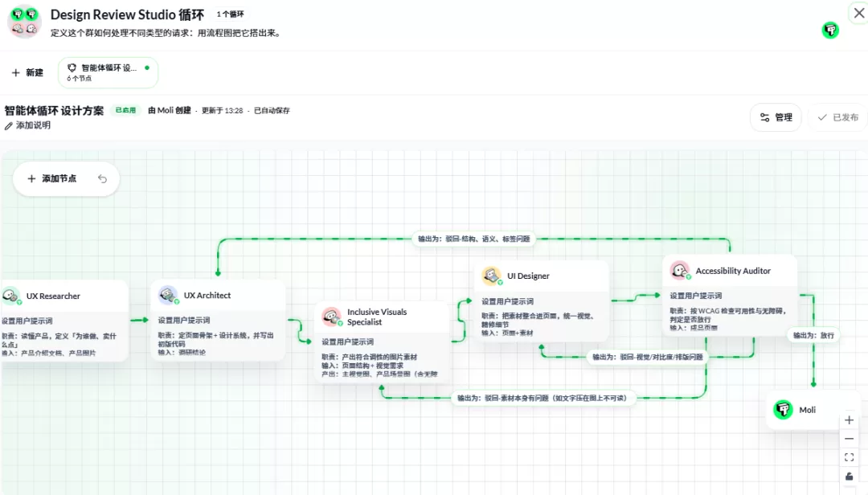Click the Moli node avatar
868x495 pixels.
tap(783, 410)
